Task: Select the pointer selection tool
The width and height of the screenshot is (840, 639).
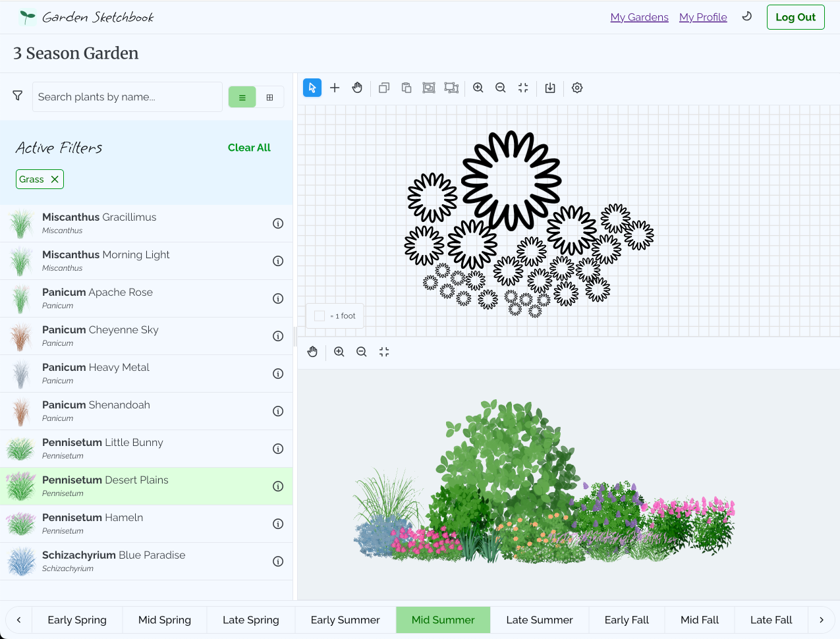Action: point(312,87)
